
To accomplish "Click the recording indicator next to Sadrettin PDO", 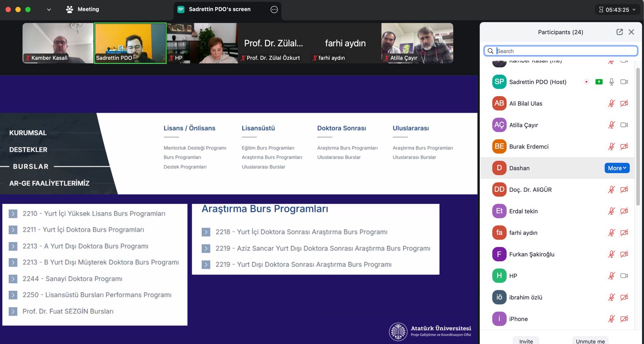I will tap(586, 82).
